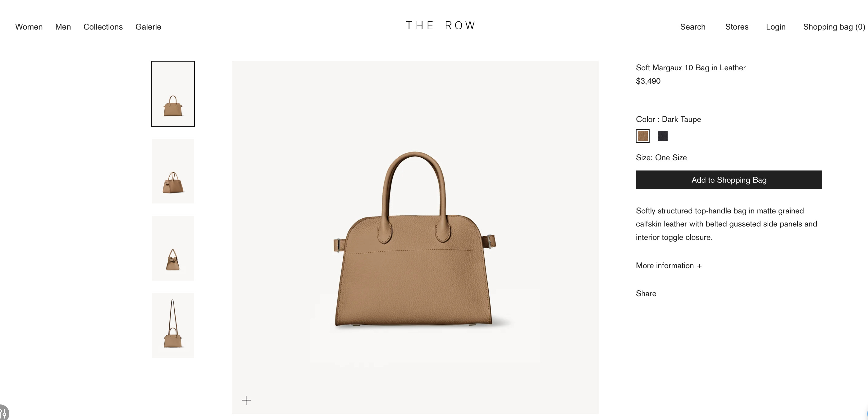Open the Shopping bag (0)

pyautogui.click(x=834, y=27)
